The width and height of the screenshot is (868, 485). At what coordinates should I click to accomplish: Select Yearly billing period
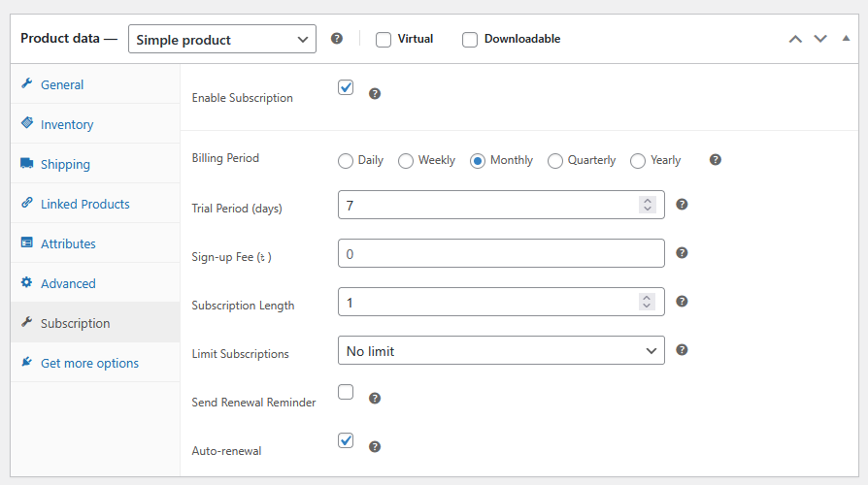tap(638, 161)
